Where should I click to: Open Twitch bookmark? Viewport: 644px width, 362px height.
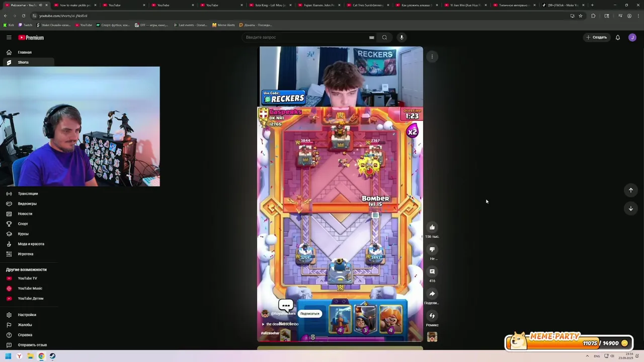click(x=25, y=25)
